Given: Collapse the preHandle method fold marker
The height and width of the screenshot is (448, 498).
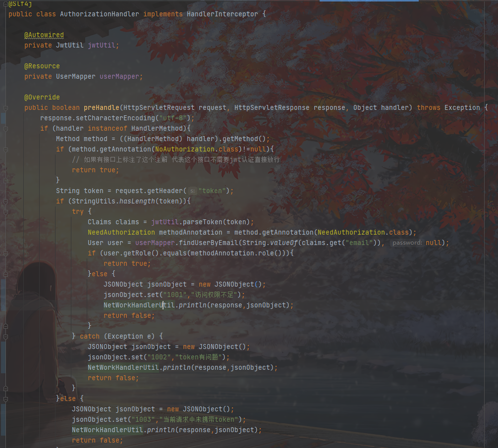Looking at the screenshot, I should (x=5, y=108).
